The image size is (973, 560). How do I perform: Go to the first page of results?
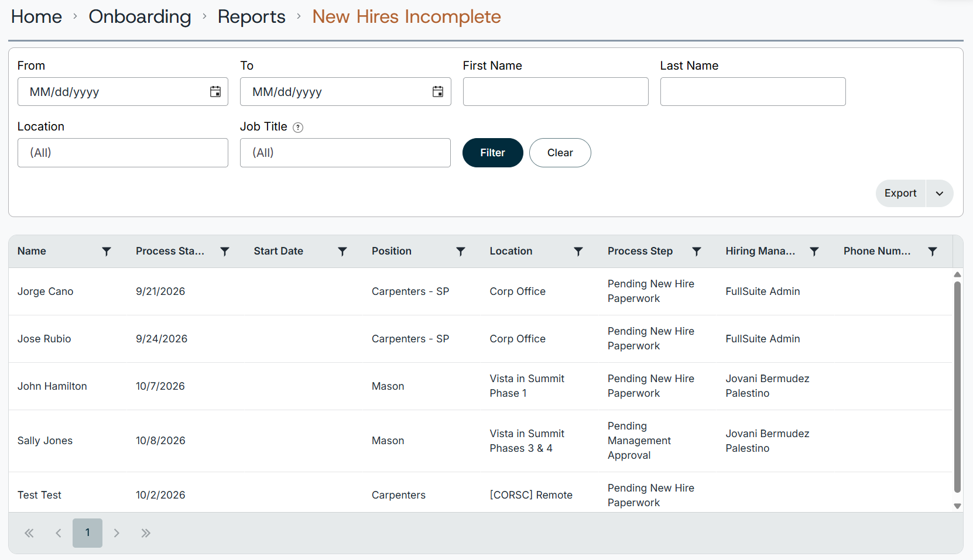(29, 533)
